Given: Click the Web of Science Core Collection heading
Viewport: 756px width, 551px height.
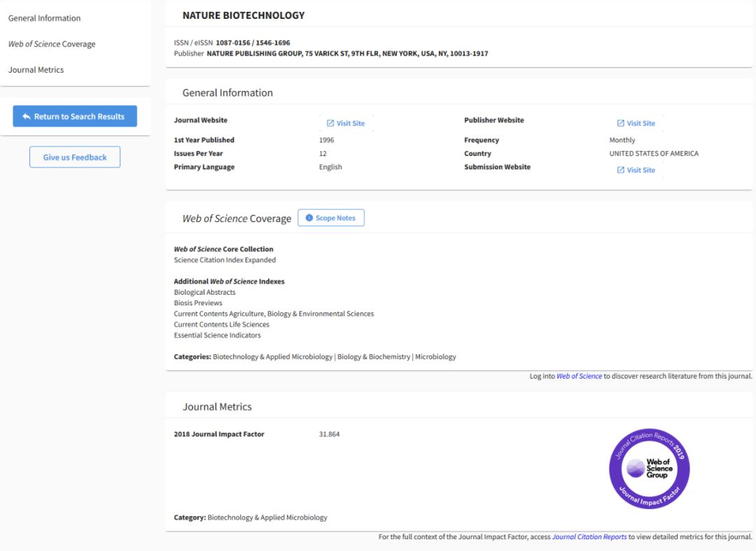Looking at the screenshot, I should [223, 249].
